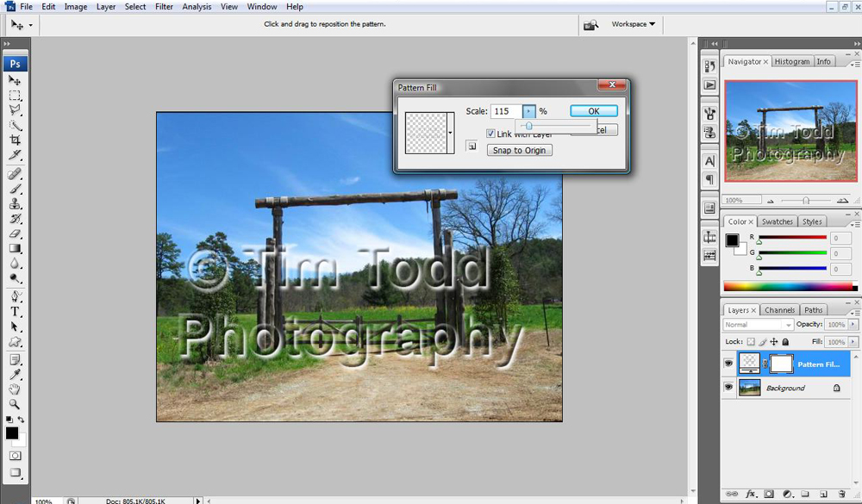
Task: Open the Workspace dropdown
Action: point(634,24)
